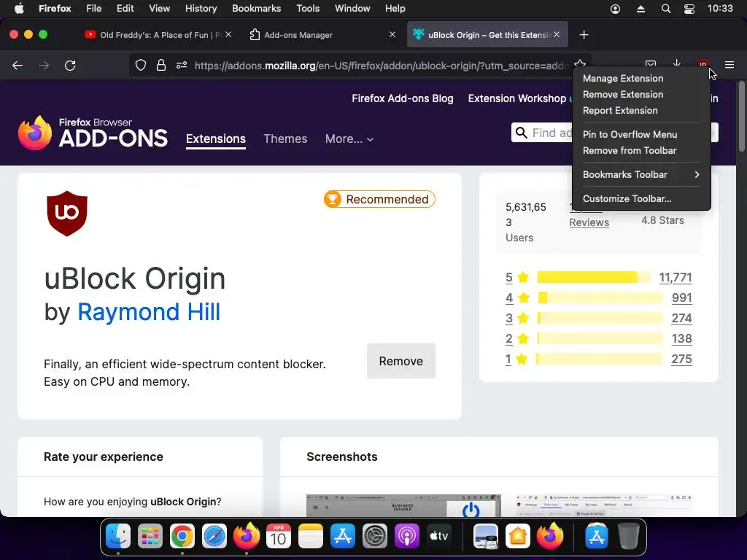Go back with the browser back arrow
Image resolution: width=747 pixels, height=560 pixels.
click(x=18, y=65)
